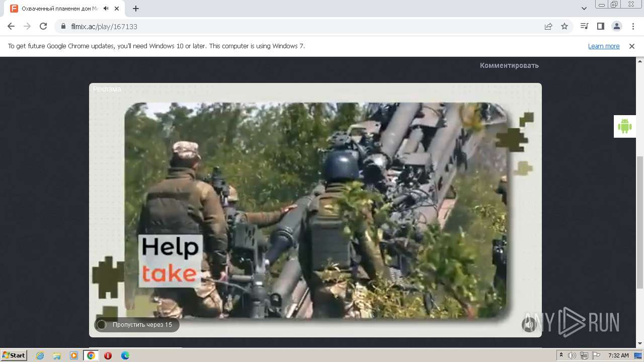Launch Internet Explorer from the taskbar
Screen dimensions: 644x362
40,355
